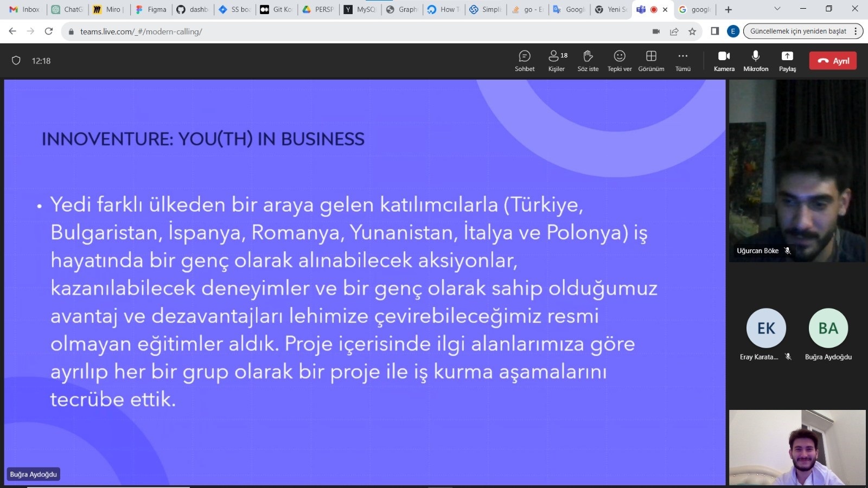
Task: Open Tepki ver reactions
Action: (620, 61)
